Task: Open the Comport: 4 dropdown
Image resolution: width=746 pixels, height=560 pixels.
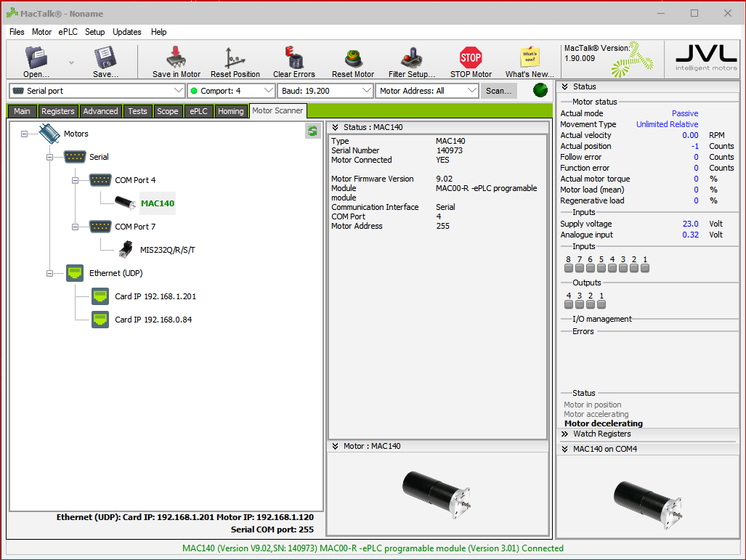Action: click(231, 90)
